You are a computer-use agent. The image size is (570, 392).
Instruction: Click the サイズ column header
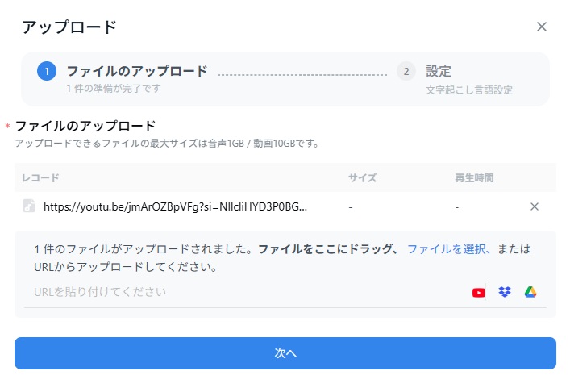tap(362, 177)
